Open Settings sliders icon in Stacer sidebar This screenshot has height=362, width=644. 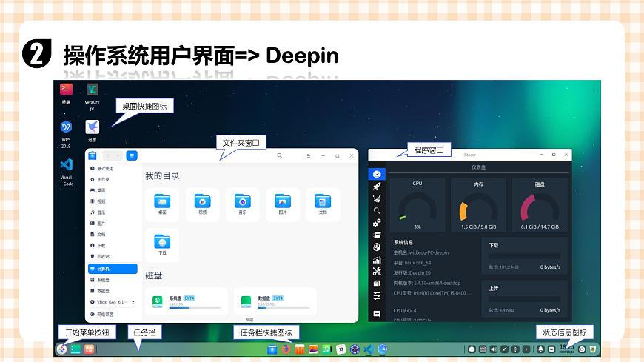click(377, 295)
